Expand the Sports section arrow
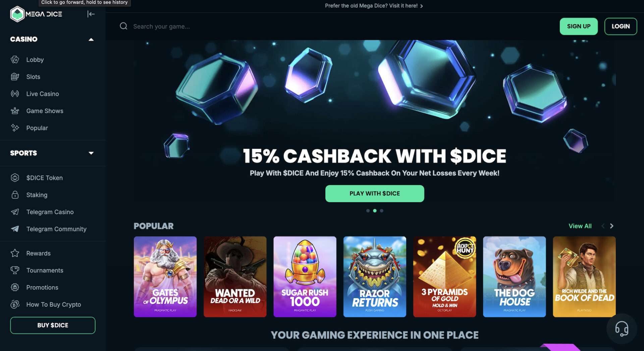Screen dimensions: 644x351 (x=91, y=153)
